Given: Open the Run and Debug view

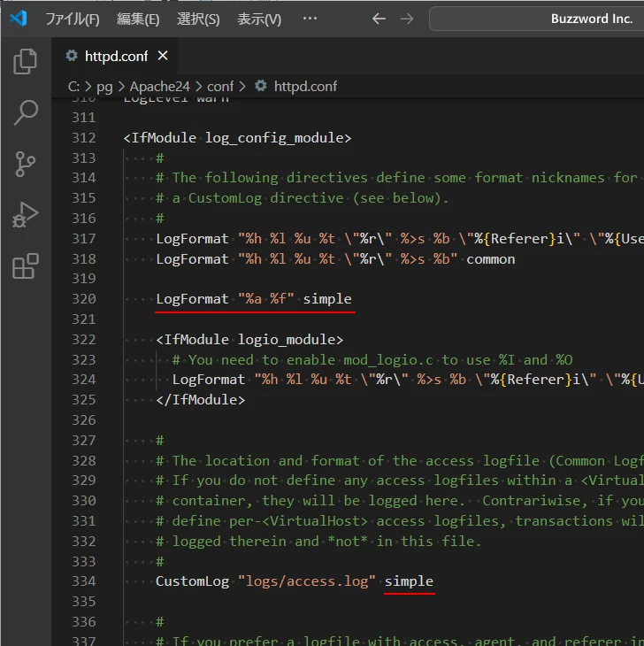Looking at the screenshot, I should coord(26,215).
